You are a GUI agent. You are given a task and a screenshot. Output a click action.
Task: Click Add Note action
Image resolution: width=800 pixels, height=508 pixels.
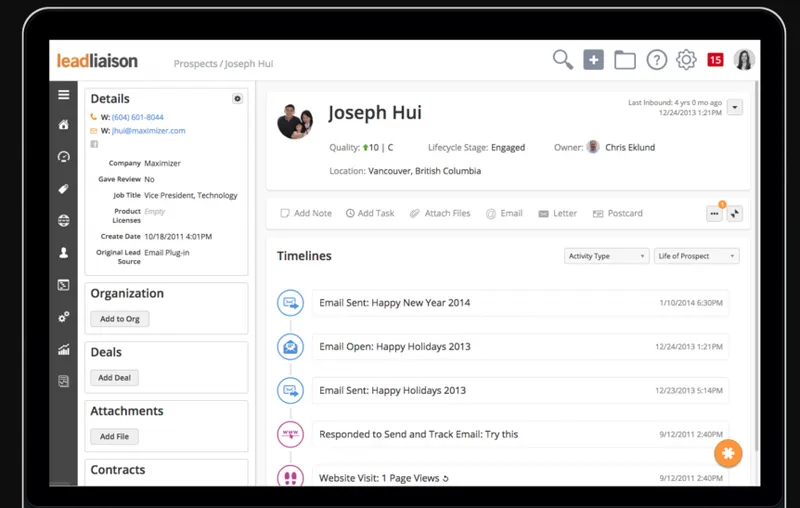[x=306, y=213]
